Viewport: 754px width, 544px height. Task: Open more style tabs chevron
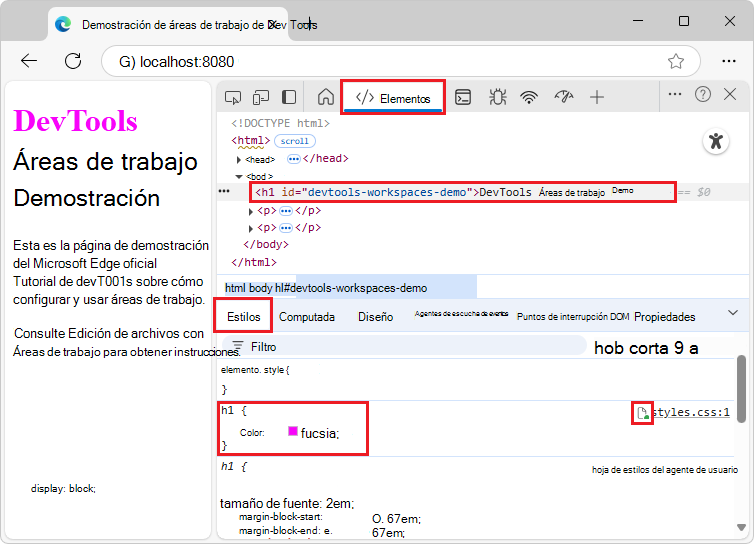(732, 313)
